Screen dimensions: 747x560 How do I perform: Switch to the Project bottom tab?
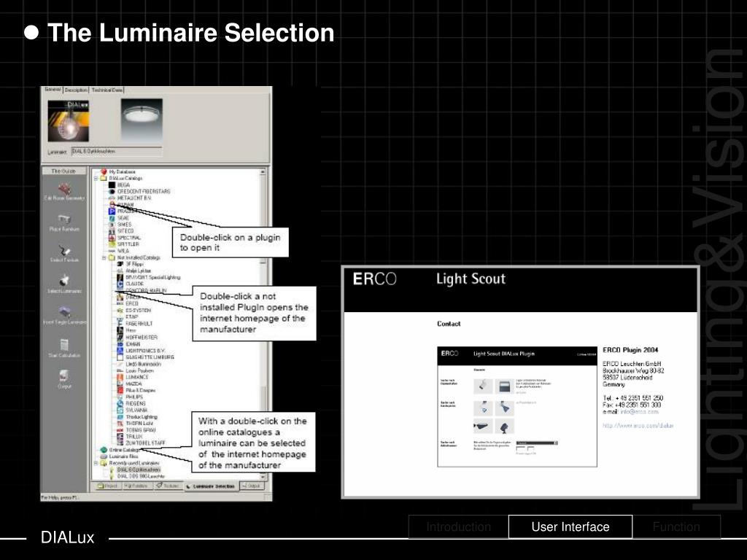pyautogui.click(x=107, y=486)
